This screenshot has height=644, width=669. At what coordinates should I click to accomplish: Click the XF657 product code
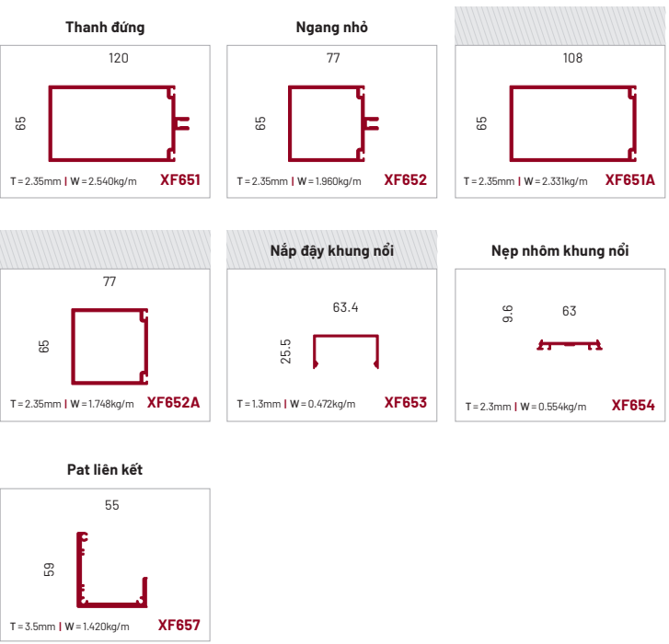179,626
